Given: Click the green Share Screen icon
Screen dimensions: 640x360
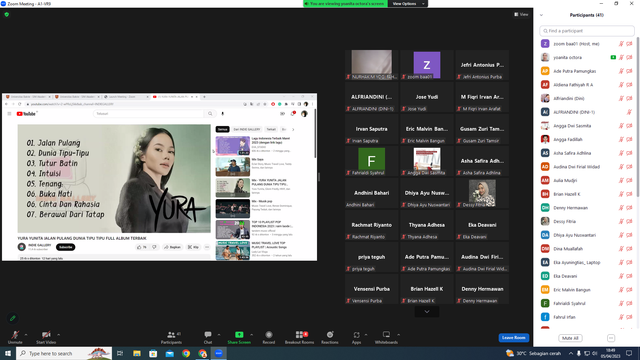Looking at the screenshot, I should tap(239, 335).
